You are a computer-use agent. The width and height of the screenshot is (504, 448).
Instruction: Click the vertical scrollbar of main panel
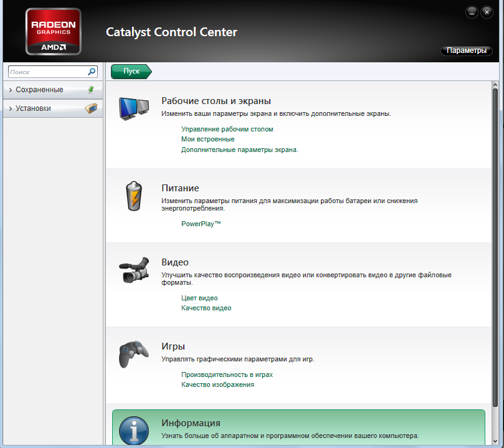495,249
